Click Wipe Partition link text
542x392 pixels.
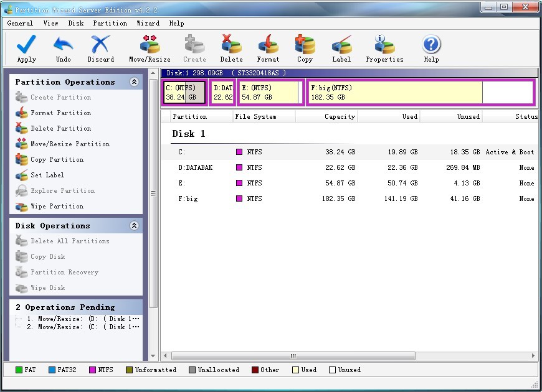57,206
